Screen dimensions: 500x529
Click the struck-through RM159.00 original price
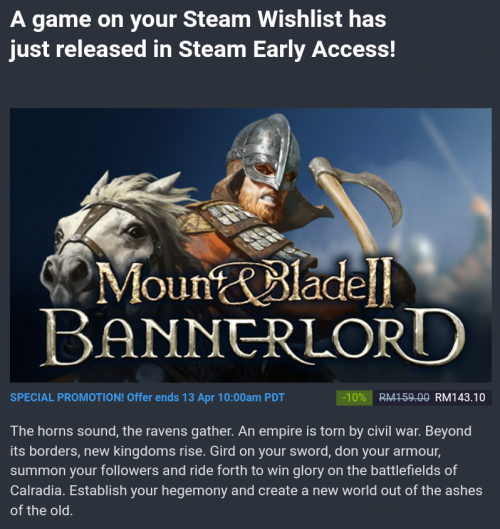404,398
